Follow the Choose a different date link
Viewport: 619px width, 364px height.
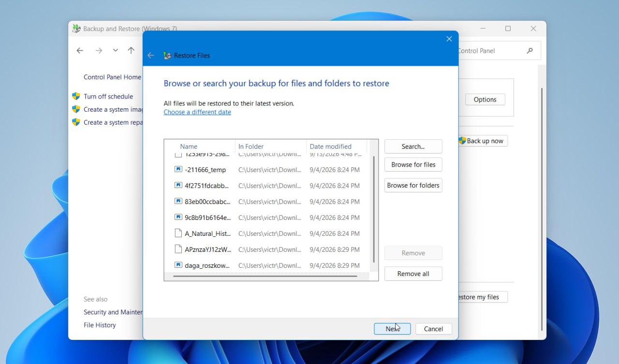pos(197,112)
